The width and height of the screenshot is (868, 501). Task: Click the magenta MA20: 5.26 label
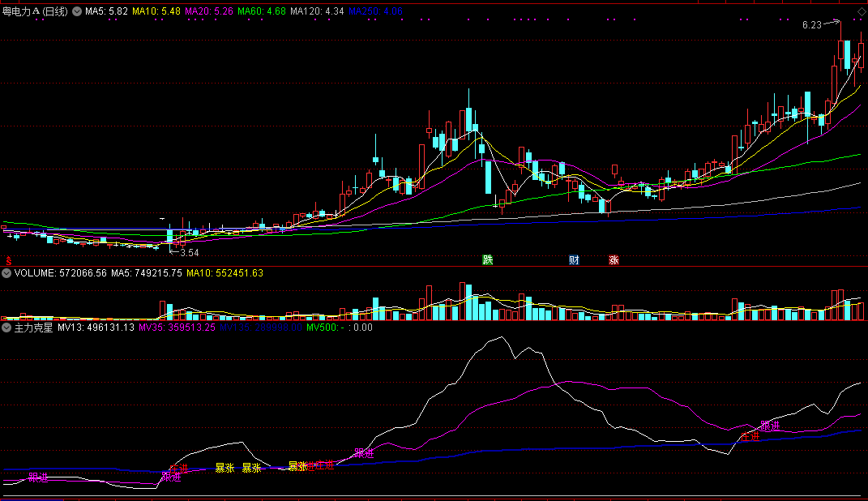(x=209, y=11)
